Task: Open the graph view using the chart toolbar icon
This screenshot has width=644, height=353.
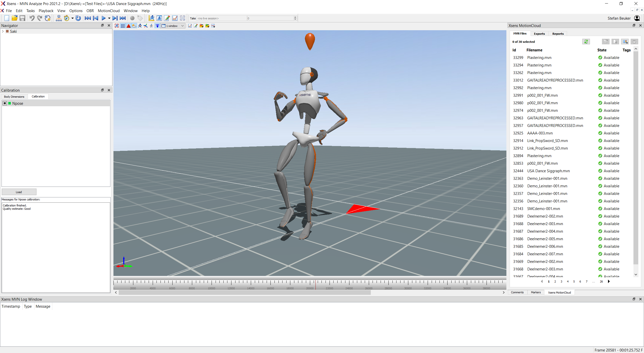Action: [175, 18]
